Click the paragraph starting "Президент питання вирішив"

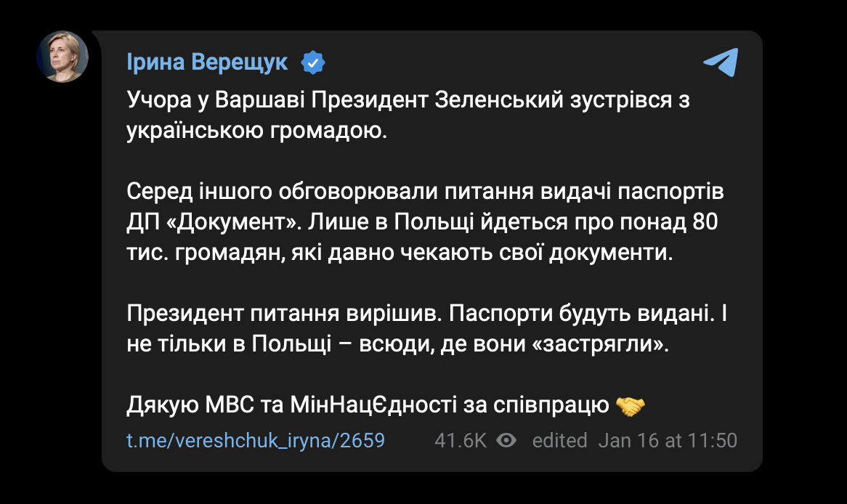point(426,328)
